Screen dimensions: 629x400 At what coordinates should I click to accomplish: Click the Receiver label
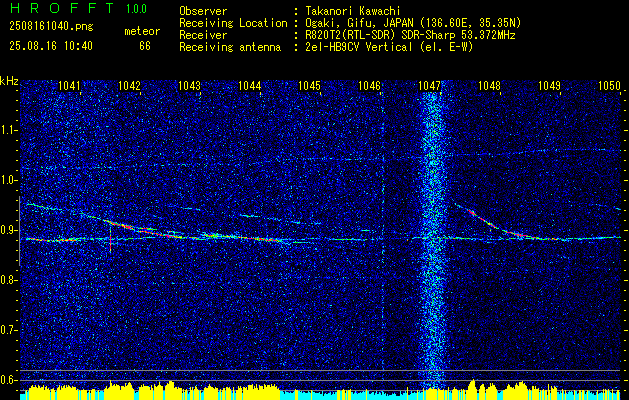[x=203, y=35]
